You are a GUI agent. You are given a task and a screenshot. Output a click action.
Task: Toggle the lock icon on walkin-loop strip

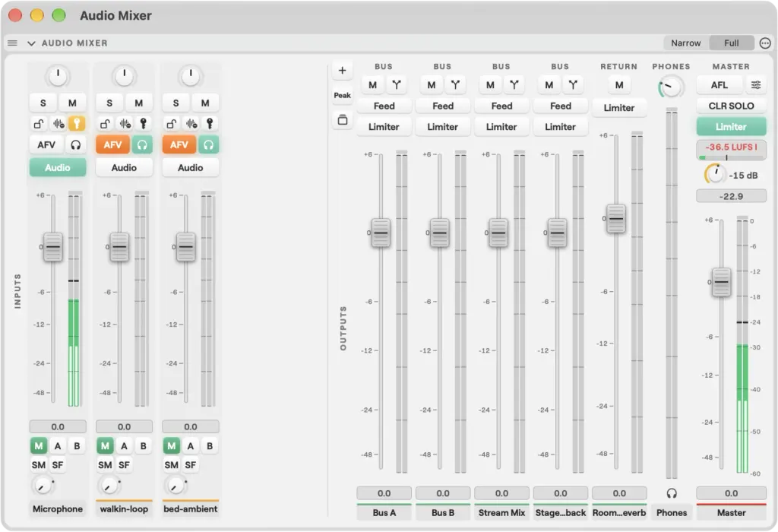tap(105, 124)
